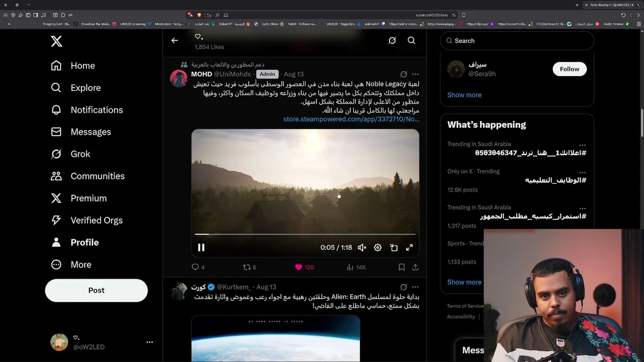Viewport: 644px width, 362px height.
Task: Open the Terms of Service footer link
Action: 465,306
